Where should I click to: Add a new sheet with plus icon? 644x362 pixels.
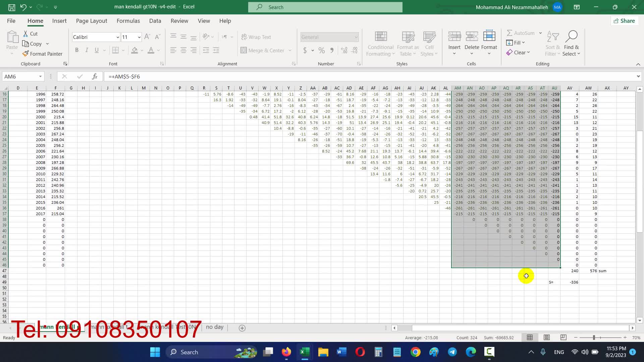[x=242, y=328]
